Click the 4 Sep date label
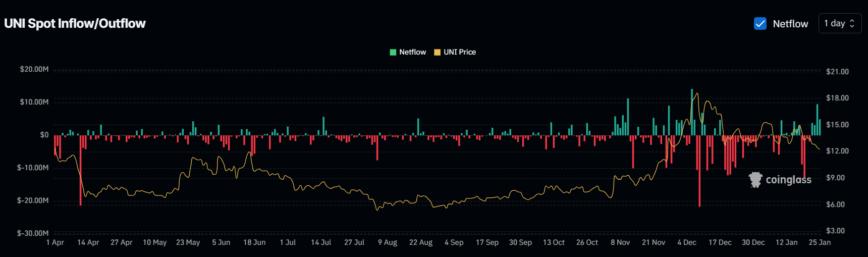The height and width of the screenshot is (257, 868). [x=454, y=242]
